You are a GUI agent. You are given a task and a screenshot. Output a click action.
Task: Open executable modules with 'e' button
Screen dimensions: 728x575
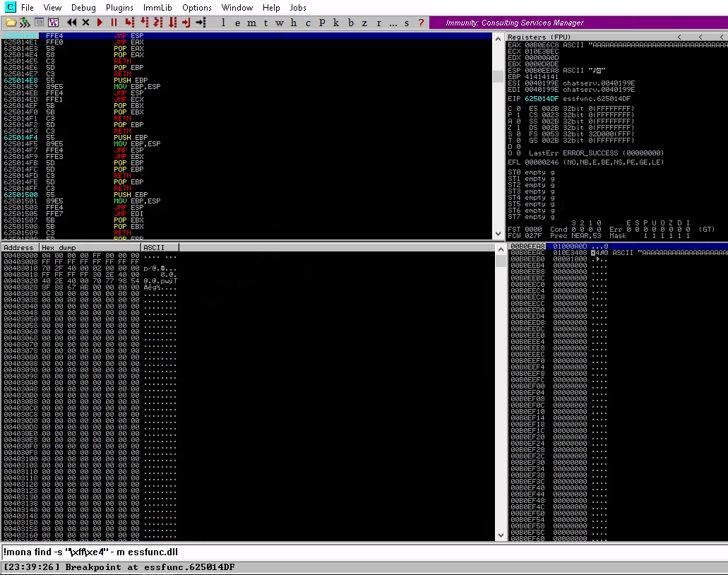click(x=237, y=23)
